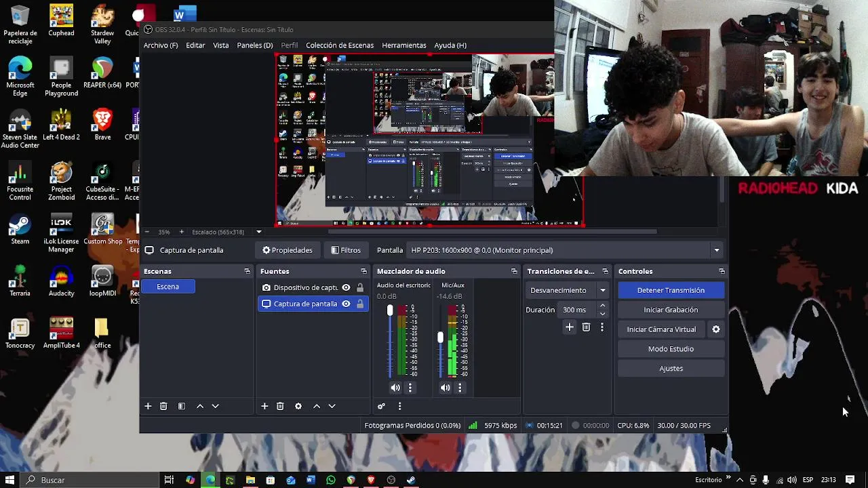The height and width of the screenshot is (488, 868).
Task: Move source up with Fuentes up arrow
Action: point(317,406)
